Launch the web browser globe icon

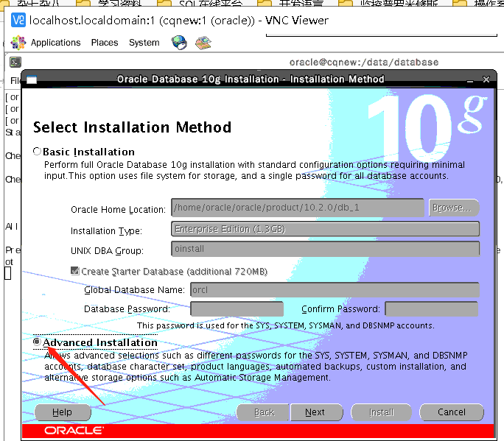tap(179, 43)
